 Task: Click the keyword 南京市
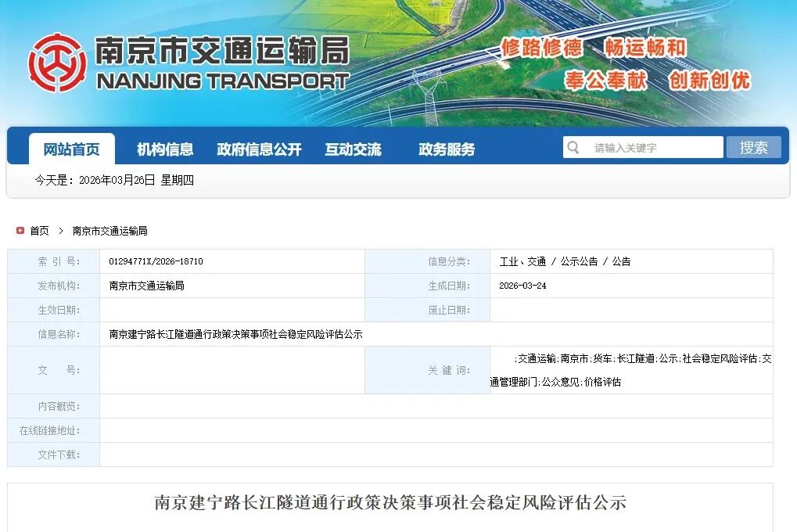[575, 359]
